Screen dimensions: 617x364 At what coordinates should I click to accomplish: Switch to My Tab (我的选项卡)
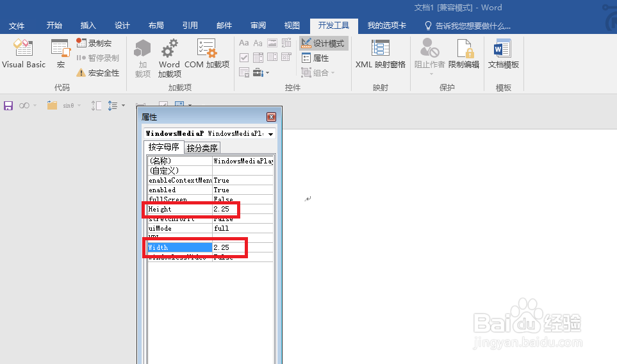(x=387, y=26)
